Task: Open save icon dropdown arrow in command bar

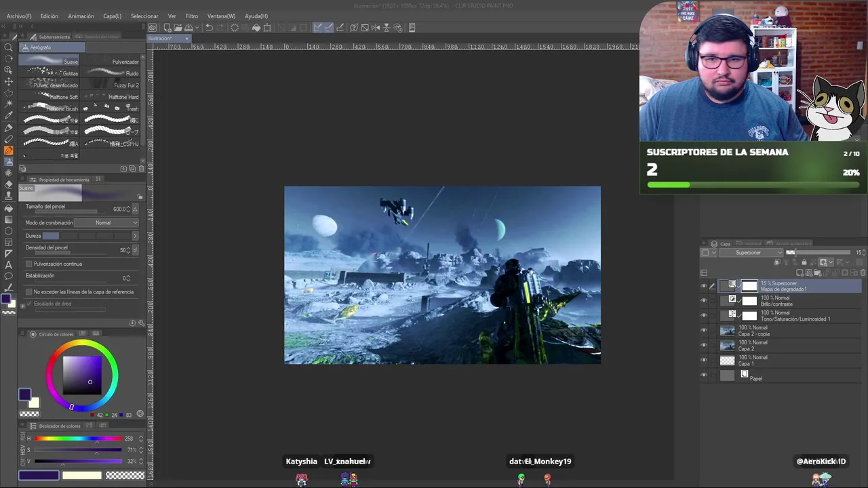Action: click(197, 28)
